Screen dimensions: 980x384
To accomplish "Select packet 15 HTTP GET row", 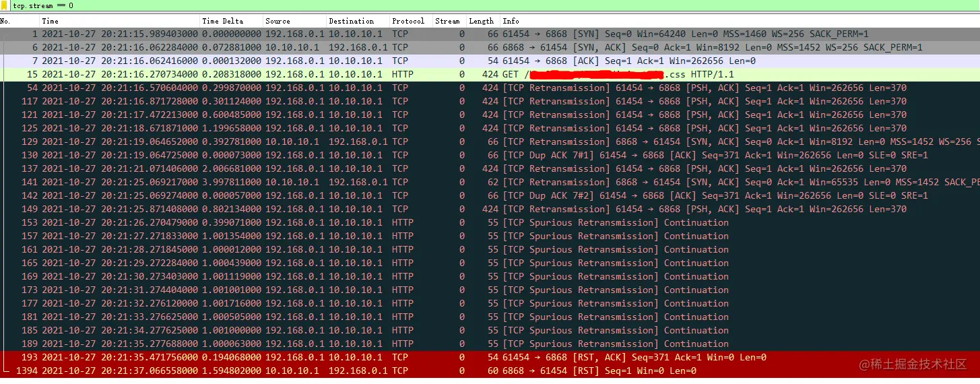I will (x=490, y=74).
